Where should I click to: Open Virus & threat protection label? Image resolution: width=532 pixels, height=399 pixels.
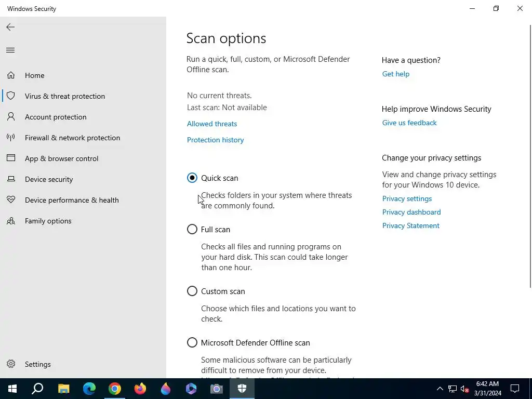65,96
